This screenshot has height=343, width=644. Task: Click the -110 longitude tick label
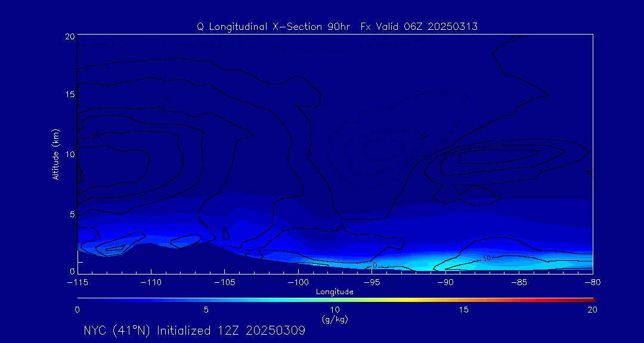click(x=151, y=283)
